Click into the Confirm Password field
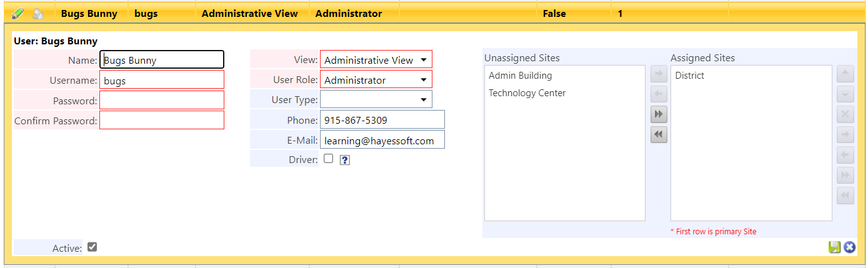Viewport: 868px width, 268px height. [x=162, y=120]
